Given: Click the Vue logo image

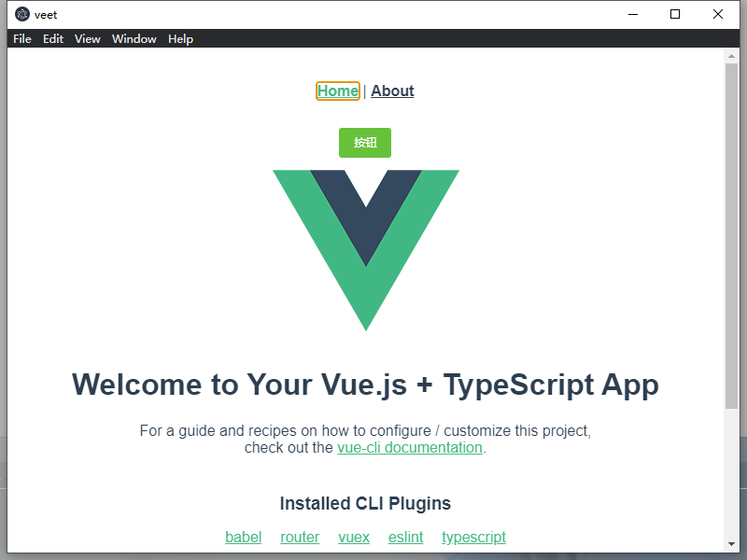Looking at the screenshot, I should [x=366, y=250].
